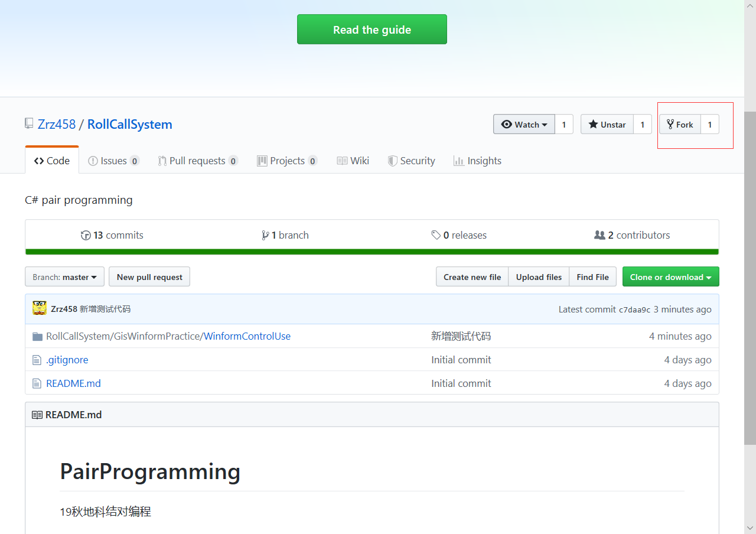The height and width of the screenshot is (534, 756).
Task: Click the eye icon on Watch button
Action: (x=506, y=125)
